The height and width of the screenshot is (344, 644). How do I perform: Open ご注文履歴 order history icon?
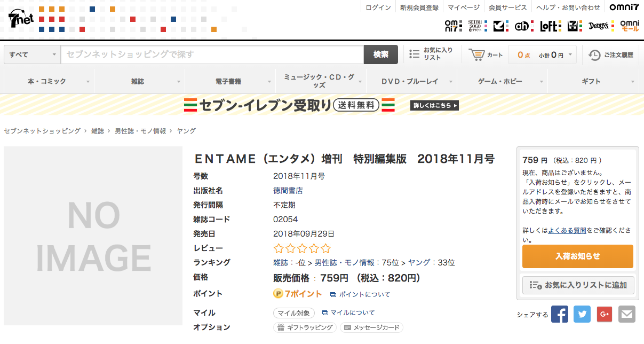(x=594, y=54)
